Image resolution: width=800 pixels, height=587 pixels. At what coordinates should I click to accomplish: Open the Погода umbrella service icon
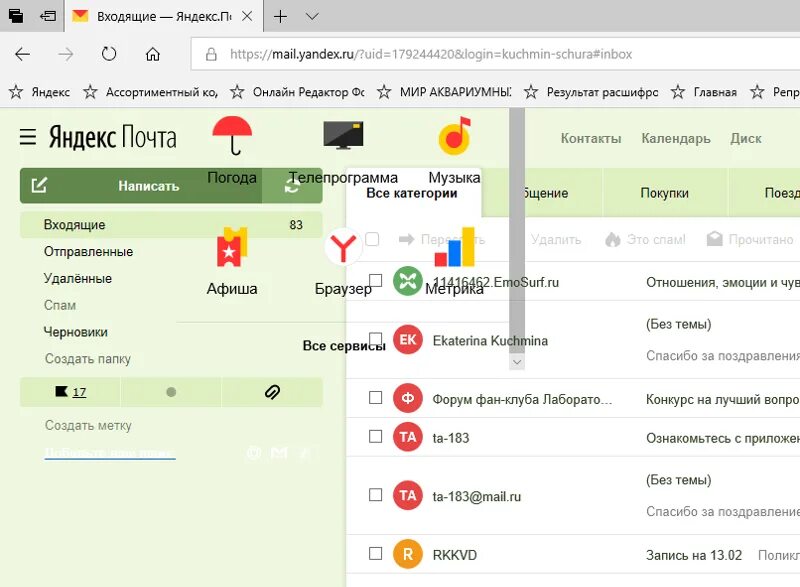pos(232,136)
